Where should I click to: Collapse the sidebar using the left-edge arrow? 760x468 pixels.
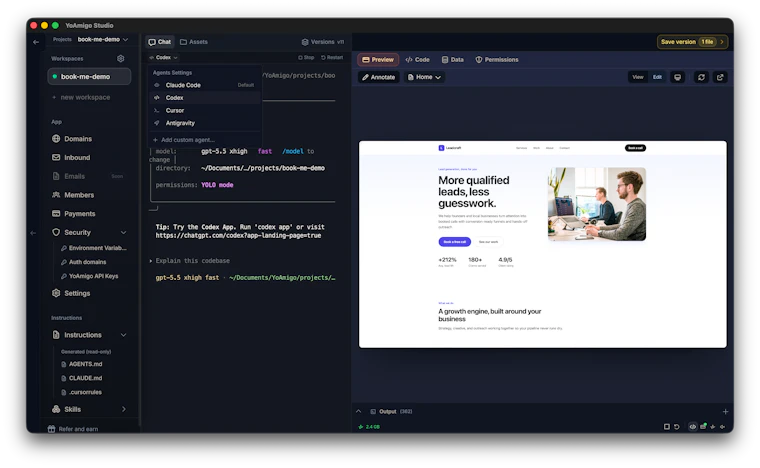pos(33,233)
